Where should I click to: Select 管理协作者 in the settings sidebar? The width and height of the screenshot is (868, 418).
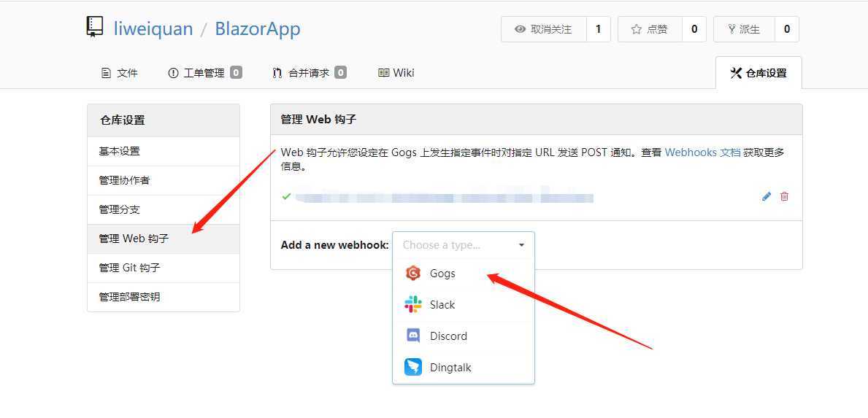click(x=164, y=180)
